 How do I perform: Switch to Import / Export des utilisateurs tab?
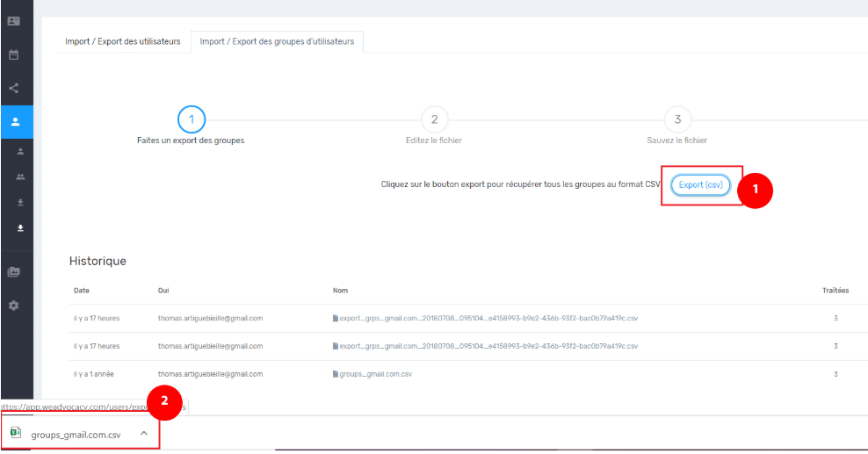[123, 41]
